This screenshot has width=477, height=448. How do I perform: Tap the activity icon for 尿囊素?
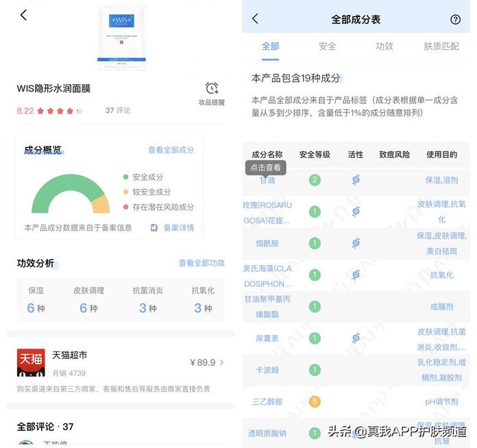tap(356, 338)
